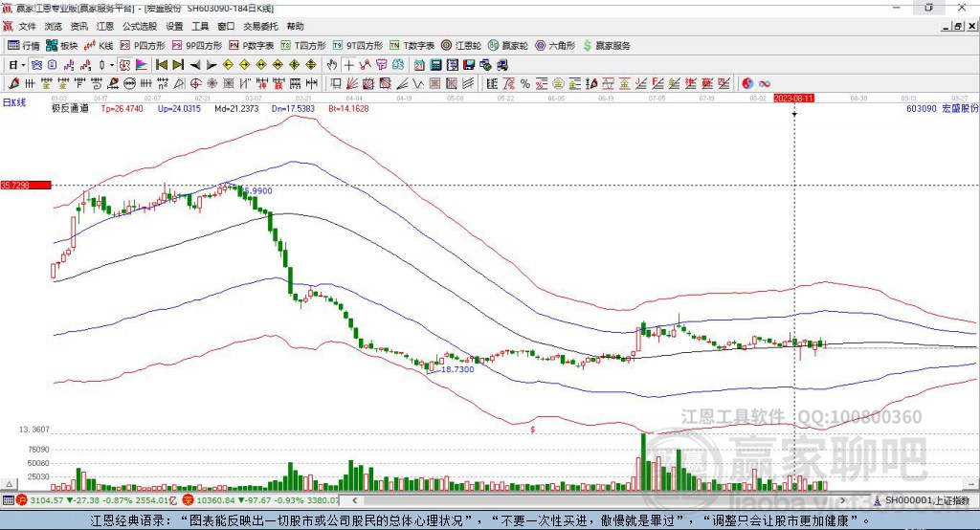
Task: Open the 文件 menu
Action: [28, 26]
